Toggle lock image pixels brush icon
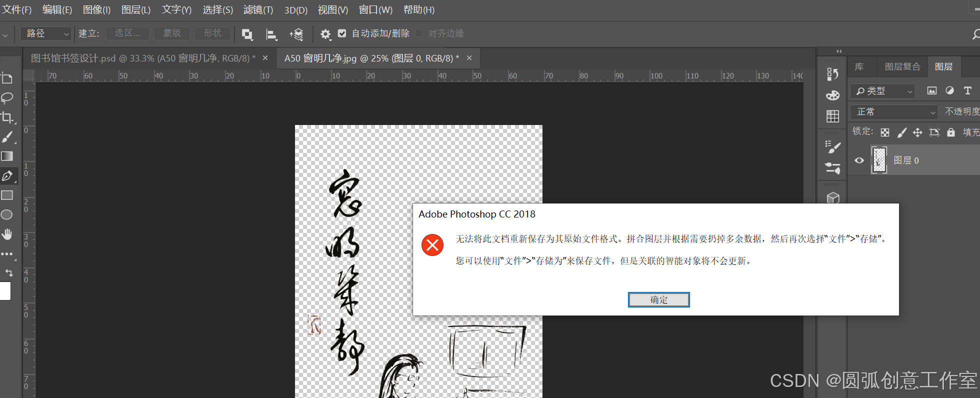 (901, 132)
